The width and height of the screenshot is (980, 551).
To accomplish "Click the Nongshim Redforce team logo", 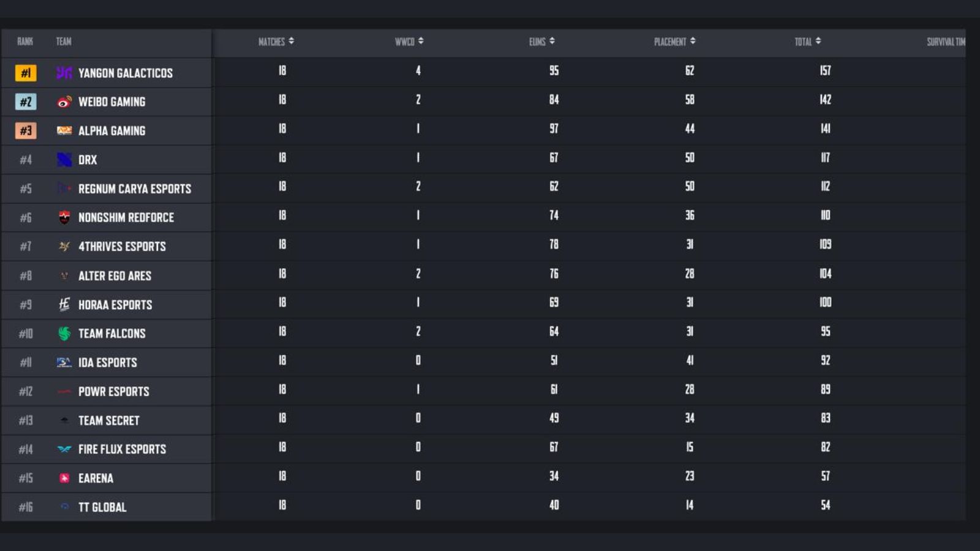I will (64, 217).
